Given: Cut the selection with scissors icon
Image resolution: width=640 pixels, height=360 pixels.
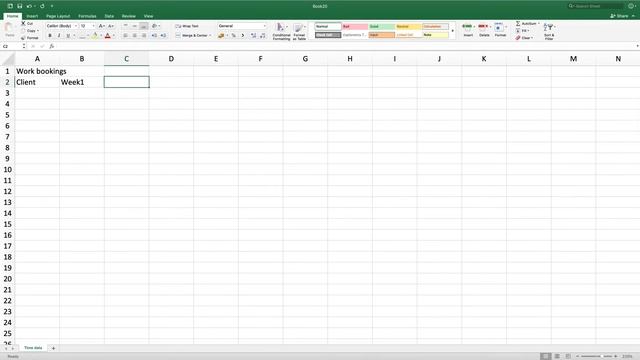Looking at the screenshot, I should point(23,24).
